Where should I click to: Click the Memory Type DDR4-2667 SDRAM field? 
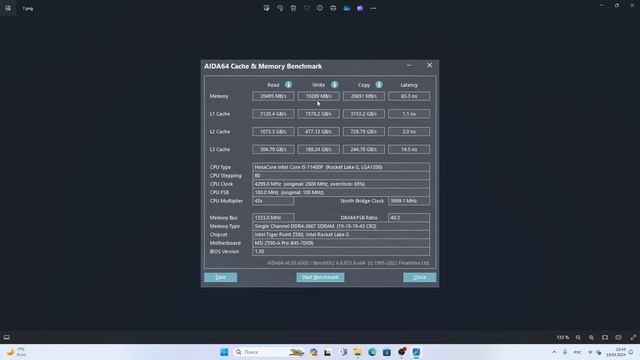click(x=341, y=226)
